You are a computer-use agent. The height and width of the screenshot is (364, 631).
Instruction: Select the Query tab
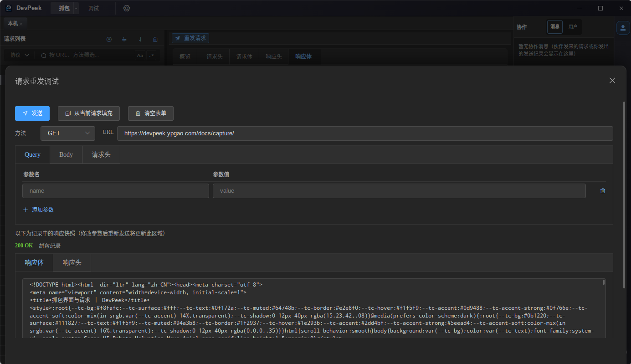click(x=32, y=154)
